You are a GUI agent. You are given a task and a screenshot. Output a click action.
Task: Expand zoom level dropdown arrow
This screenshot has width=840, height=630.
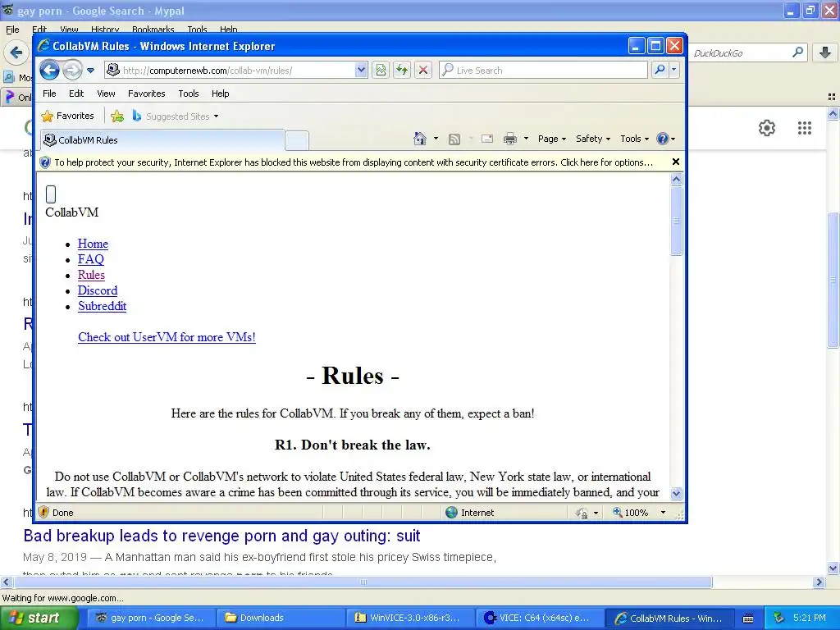pos(663,513)
